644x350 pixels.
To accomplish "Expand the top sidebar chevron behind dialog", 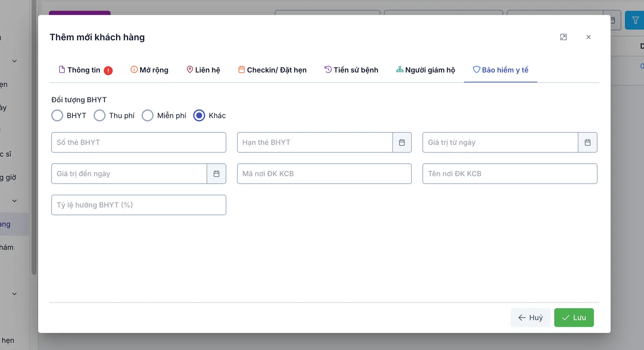I will pyautogui.click(x=14, y=61).
